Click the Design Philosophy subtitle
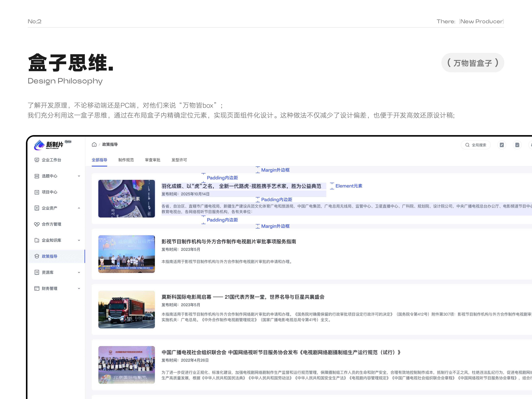Image resolution: width=532 pixels, height=399 pixels. [65, 81]
